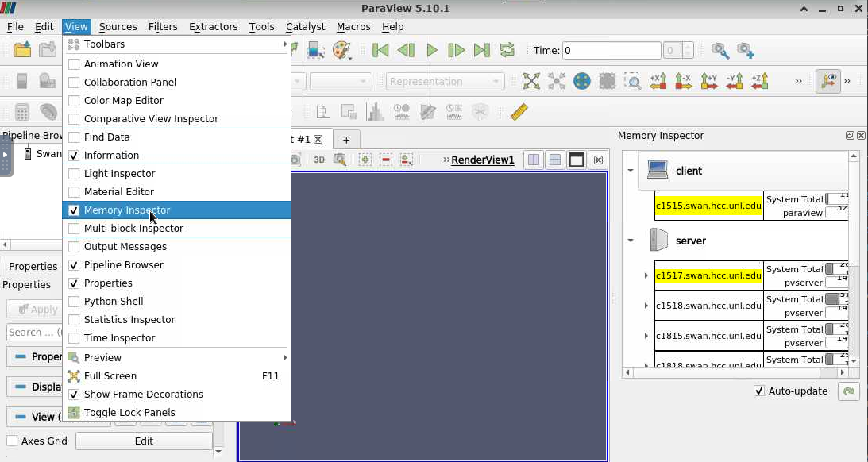Screen dimensions: 868x462
Task: Toggle 3D interaction mode button
Action: pos(319,160)
